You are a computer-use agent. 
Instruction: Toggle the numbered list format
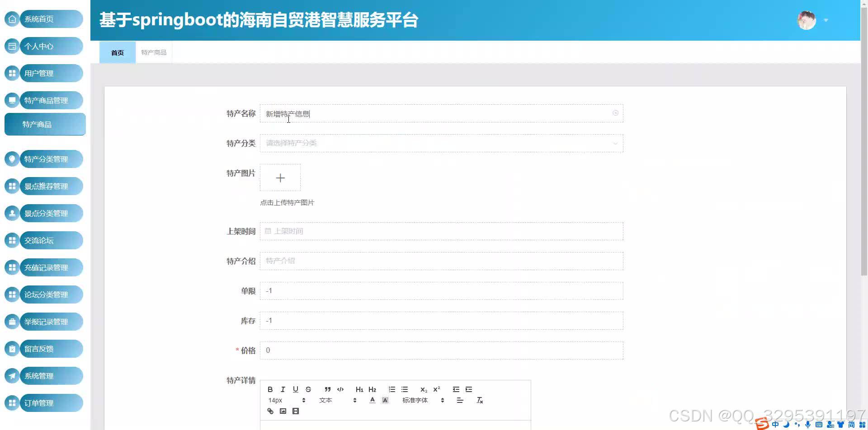pyautogui.click(x=392, y=389)
